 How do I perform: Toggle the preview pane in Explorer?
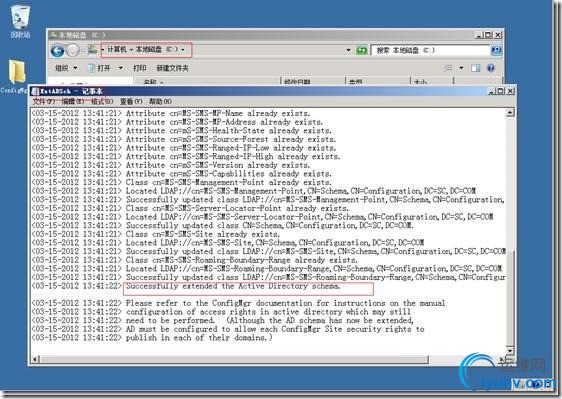click(x=475, y=68)
